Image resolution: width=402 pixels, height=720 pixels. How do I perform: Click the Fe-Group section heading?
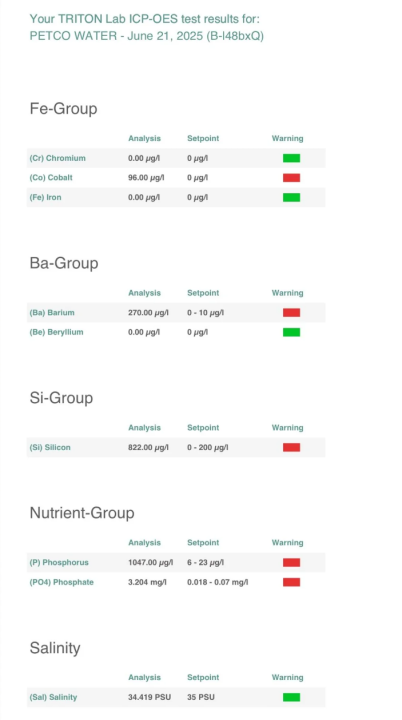click(63, 109)
